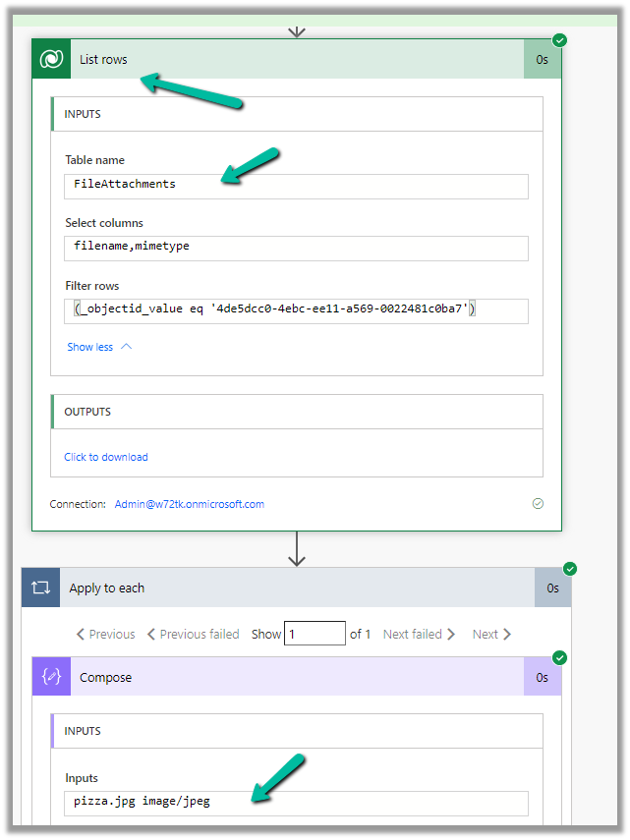
Task: Go to Next iteration
Action: 491,635
